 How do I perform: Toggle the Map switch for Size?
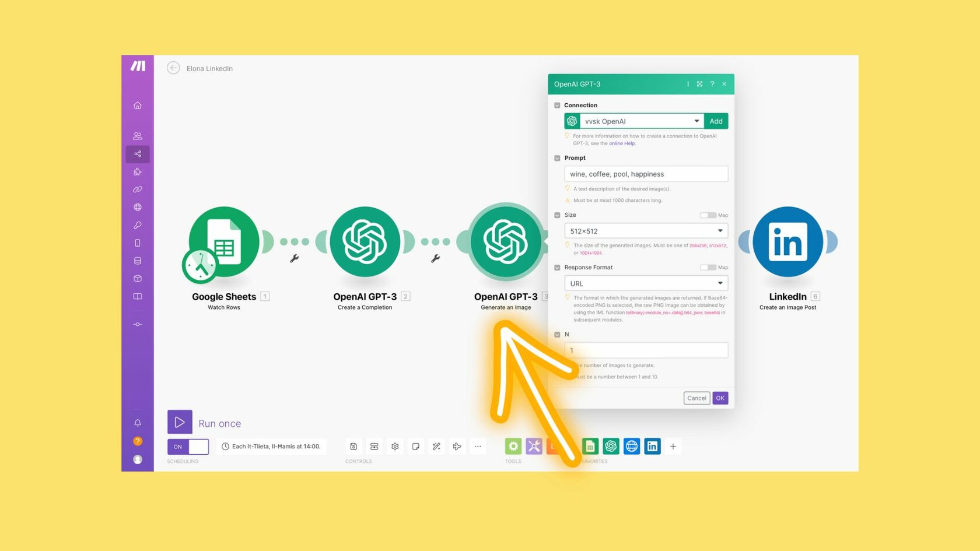click(708, 215)
